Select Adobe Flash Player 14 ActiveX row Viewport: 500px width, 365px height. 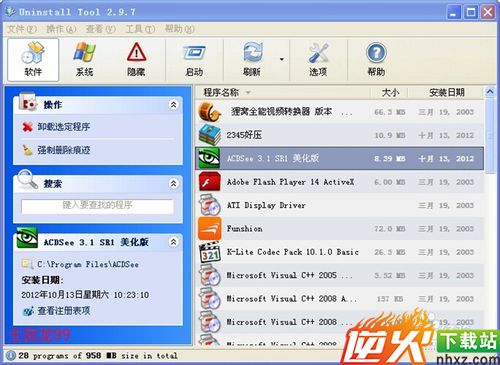point(339,182)
